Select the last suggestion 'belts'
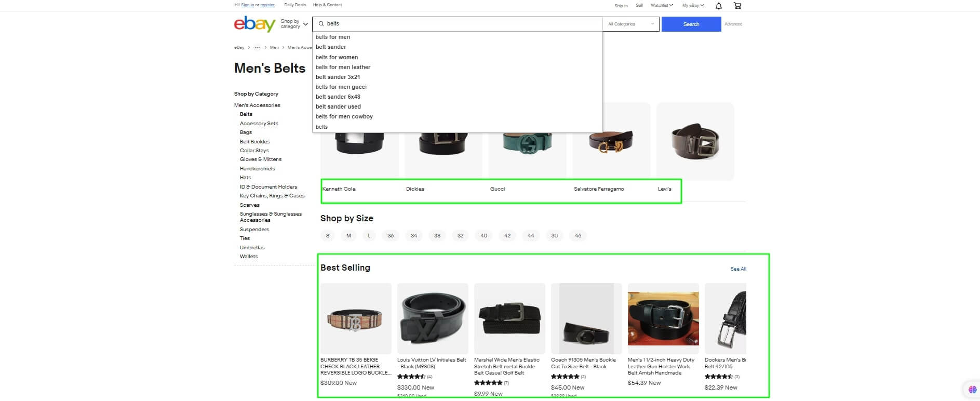 [x=457, y=127]
